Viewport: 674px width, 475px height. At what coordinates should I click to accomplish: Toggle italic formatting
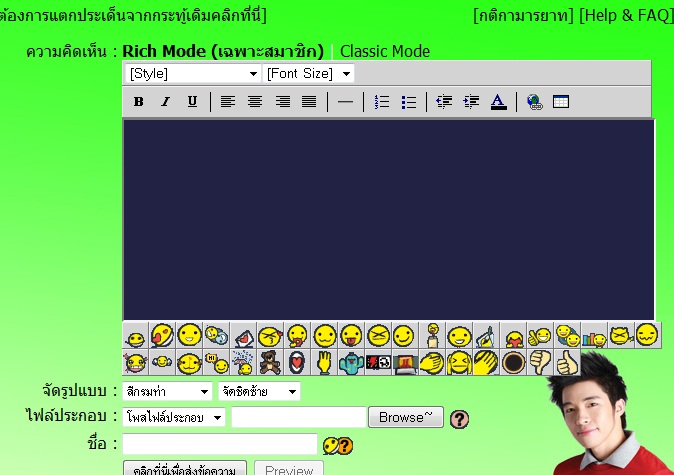tap(165, 102)
